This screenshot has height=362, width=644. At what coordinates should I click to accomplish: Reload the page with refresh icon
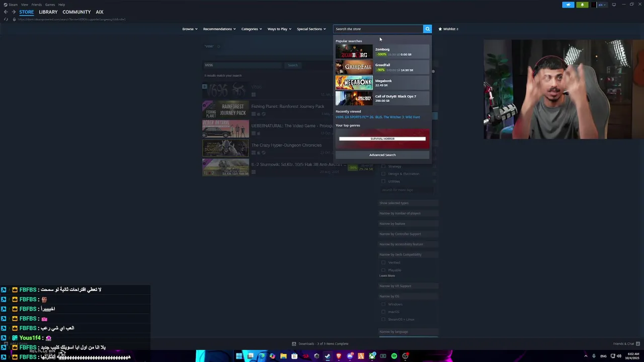(6, 19)
